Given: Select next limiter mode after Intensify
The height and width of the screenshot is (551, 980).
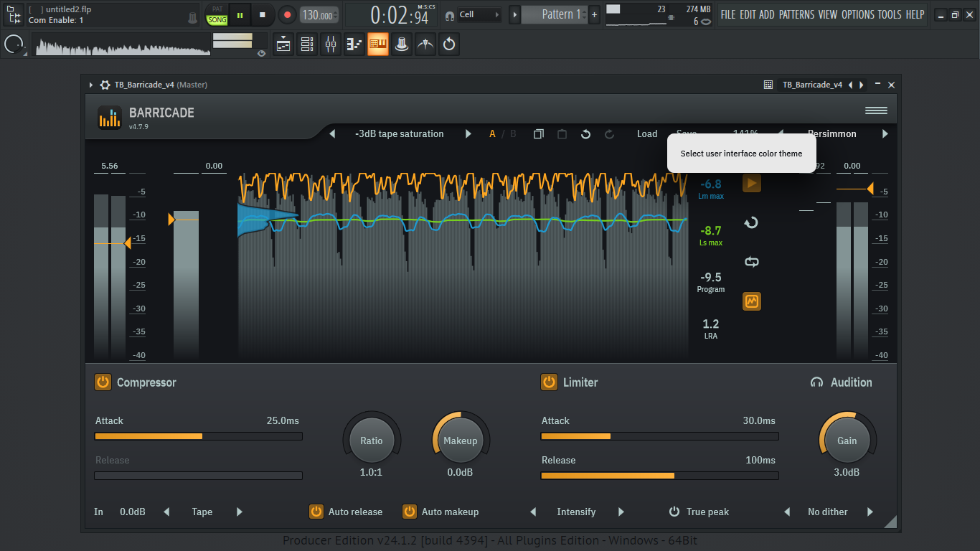Looking at the screenshot, I should 621,512.
